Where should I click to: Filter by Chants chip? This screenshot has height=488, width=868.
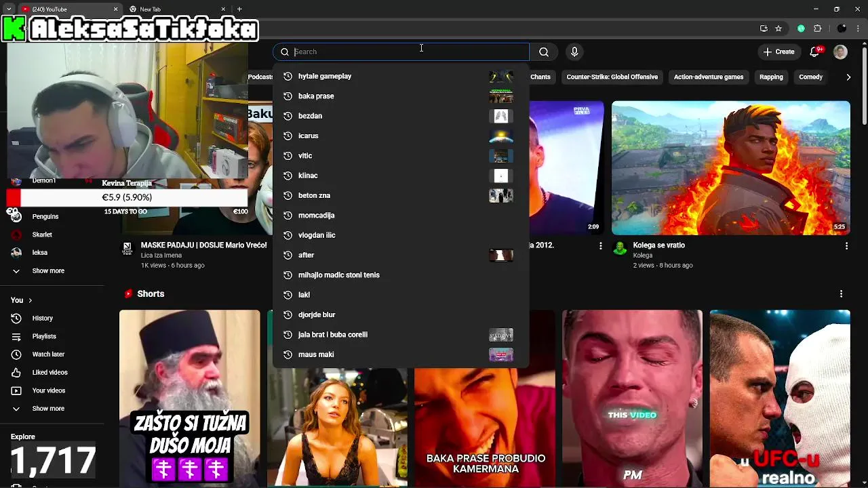540,77
